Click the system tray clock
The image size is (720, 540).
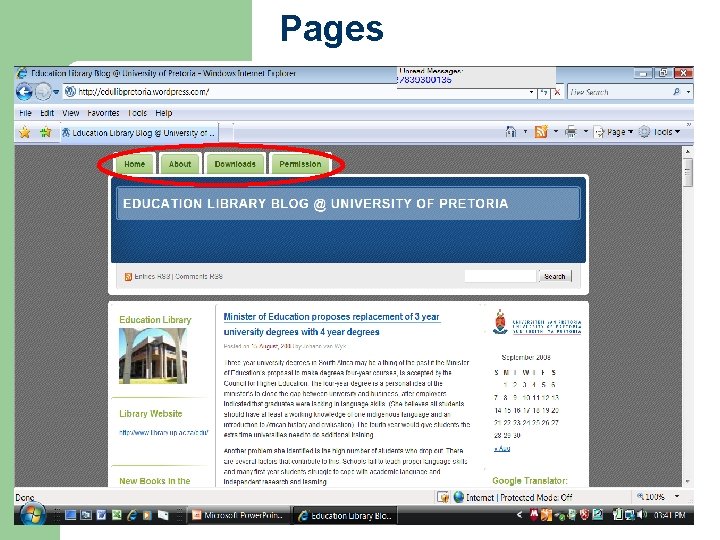pyautogui.click(x=669, y=515)
